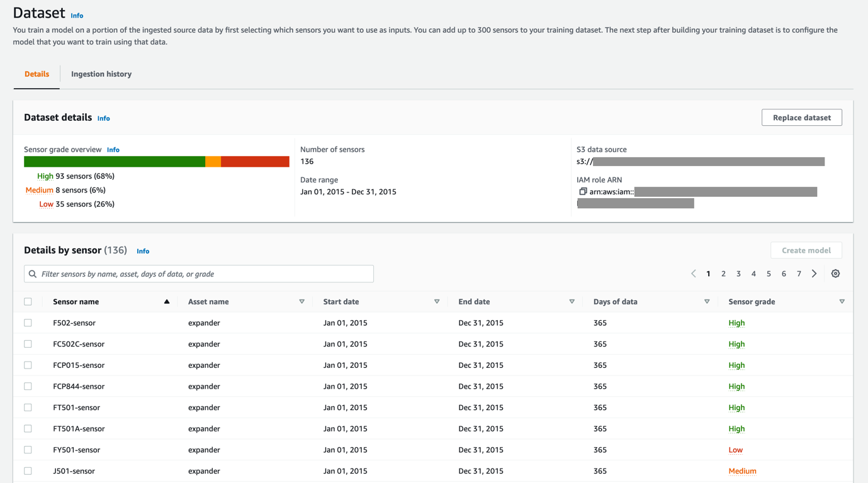Copy the IAM role ARN
This screenshot has width=868, height=483.
tap(583, 192)
